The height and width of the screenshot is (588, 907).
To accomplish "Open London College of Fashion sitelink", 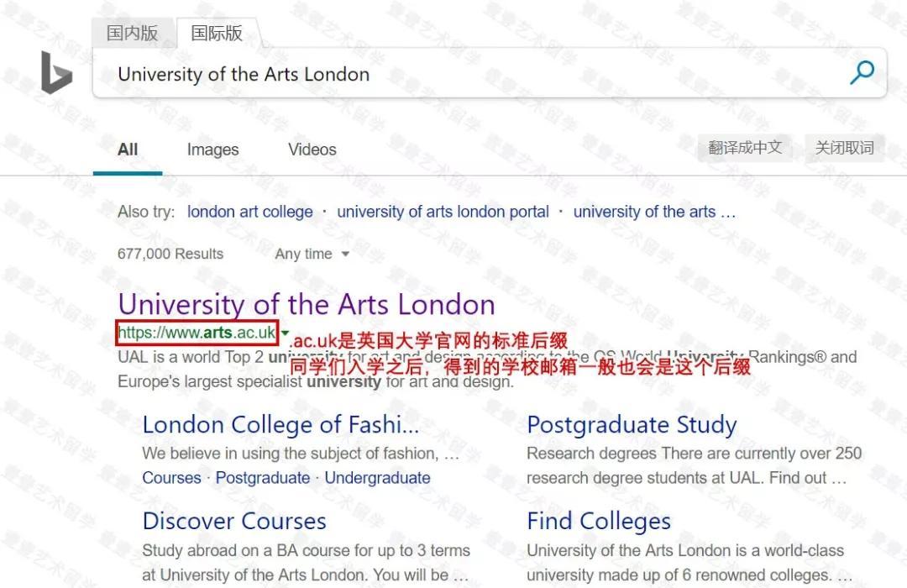I will point(280,425).
